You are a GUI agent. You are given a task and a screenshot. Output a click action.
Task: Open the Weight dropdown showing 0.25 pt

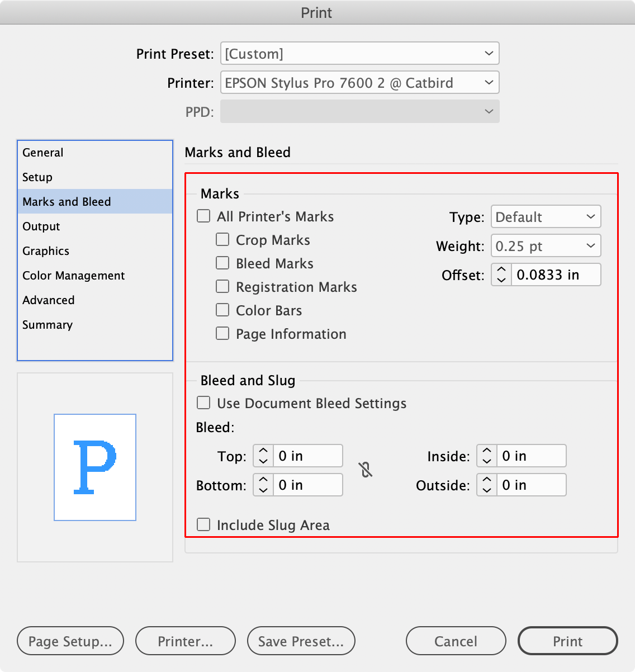point(546,246)
